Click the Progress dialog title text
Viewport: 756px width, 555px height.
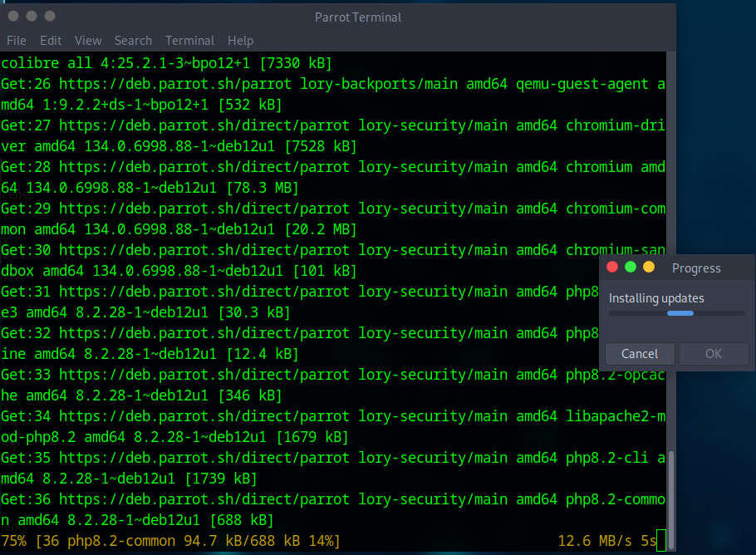[x=696, y=268]
